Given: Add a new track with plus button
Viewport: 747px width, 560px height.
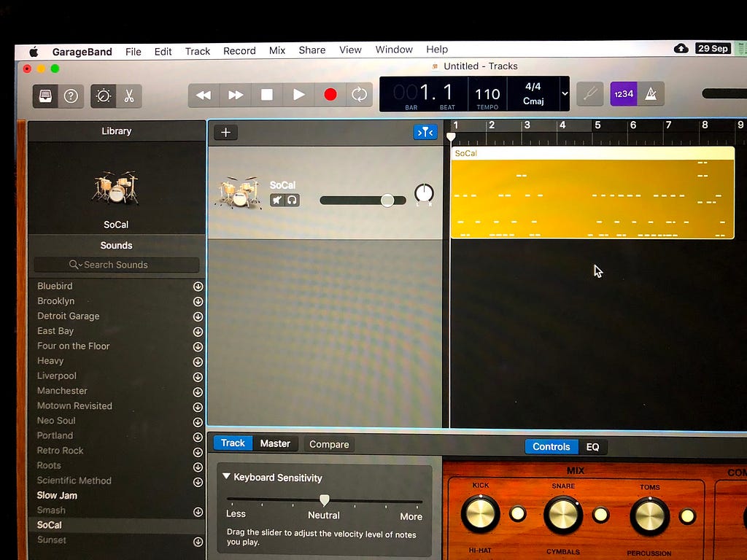Looking at the screenshot, I should coord(226,133).
